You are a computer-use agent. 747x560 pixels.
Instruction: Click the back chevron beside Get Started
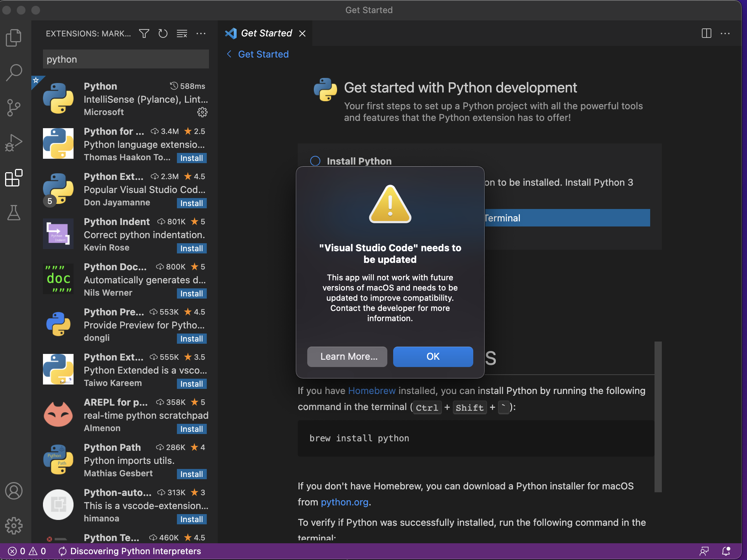[229, 54]
